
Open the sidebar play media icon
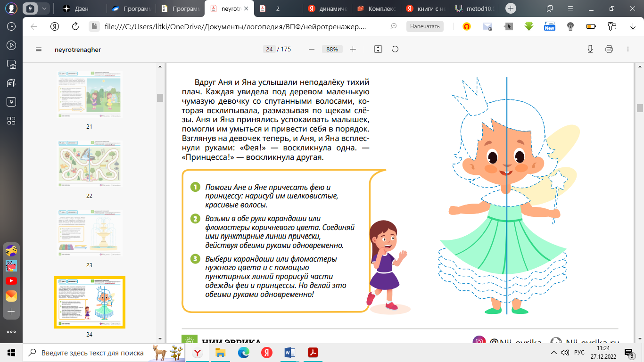coord(11,46)
